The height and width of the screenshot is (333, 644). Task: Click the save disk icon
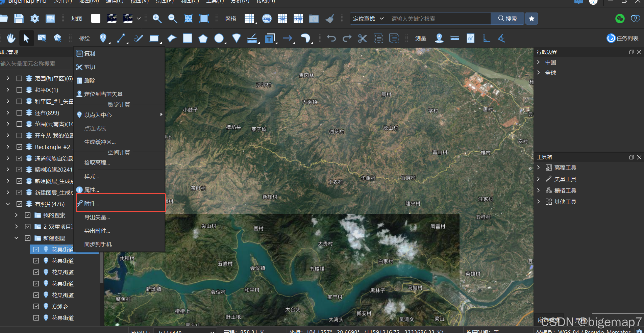point(19,19)
